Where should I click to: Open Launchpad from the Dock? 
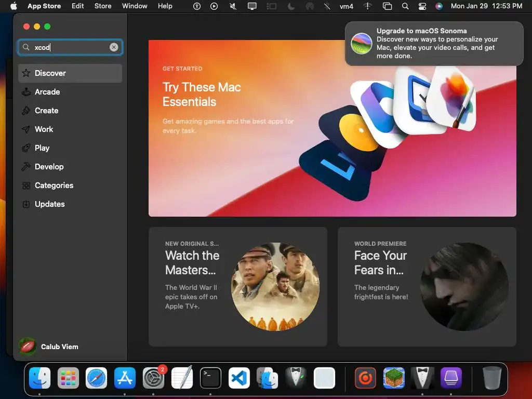[x=68, y=378]
